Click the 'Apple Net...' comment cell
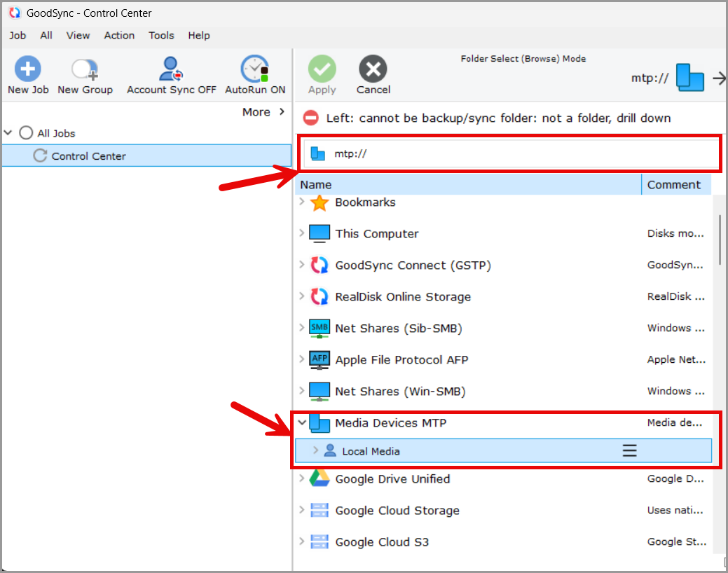 (676, 359)
